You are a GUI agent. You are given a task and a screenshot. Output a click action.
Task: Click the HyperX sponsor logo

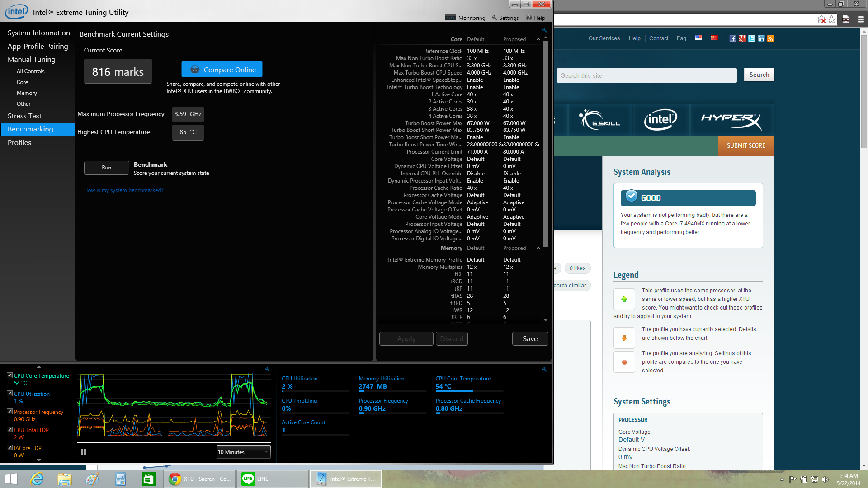click(x=731, y=120)
